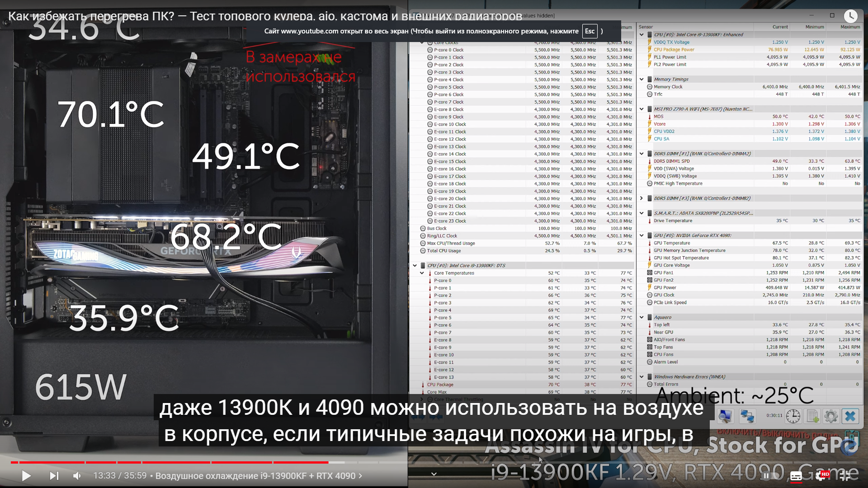The image size is (868, 488).
Task: Seek on the red progress bar
Action: 181,462
